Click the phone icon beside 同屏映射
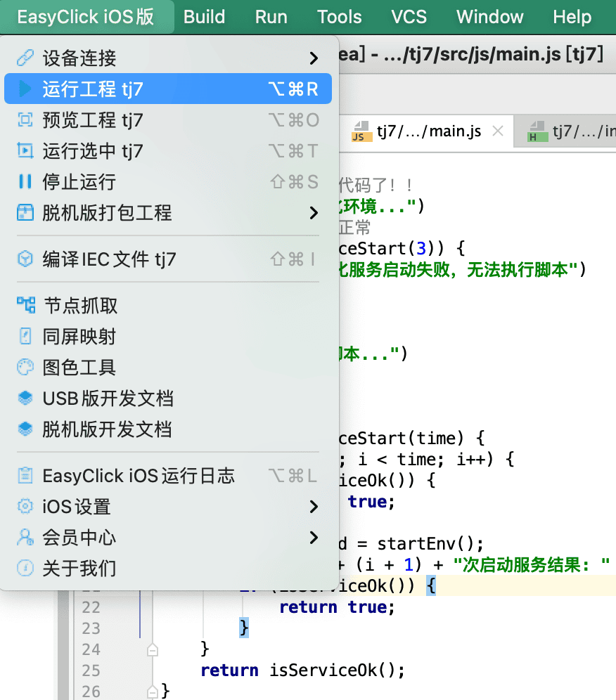Screen dimensions: 616x700 [25, 336]
